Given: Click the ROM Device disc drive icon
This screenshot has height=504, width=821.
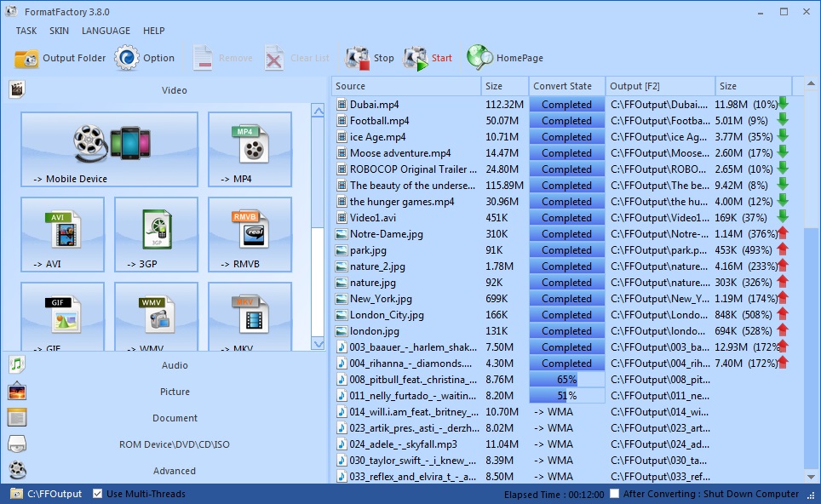Looking at the screenshot, I should pos(17,444).
